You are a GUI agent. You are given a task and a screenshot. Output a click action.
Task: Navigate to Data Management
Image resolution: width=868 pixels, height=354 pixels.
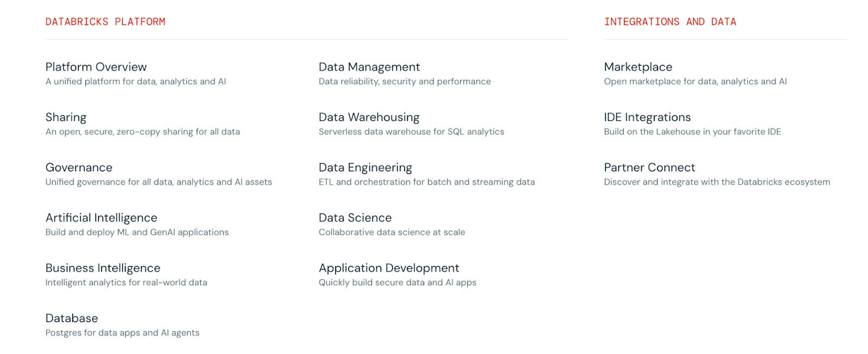(369, 67)
